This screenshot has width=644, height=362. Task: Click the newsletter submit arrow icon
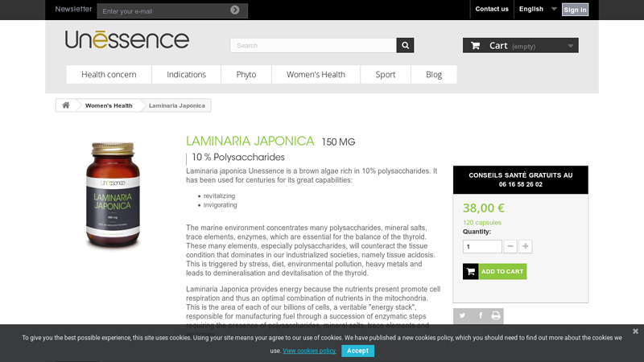tap(235, 10)
